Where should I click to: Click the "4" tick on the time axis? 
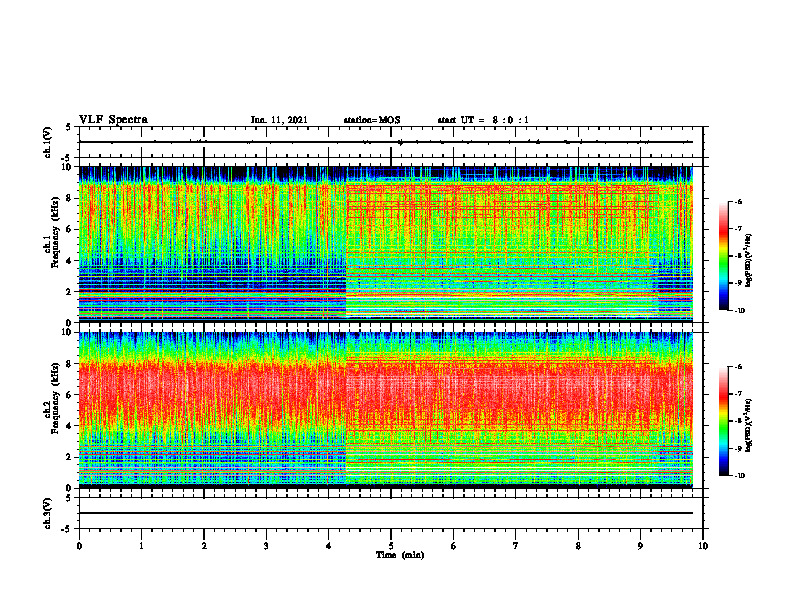(x=329, y=546)
